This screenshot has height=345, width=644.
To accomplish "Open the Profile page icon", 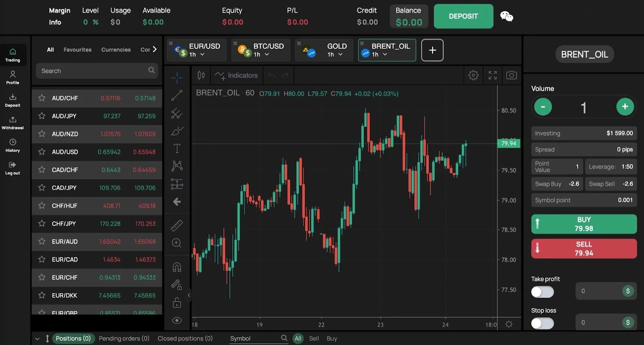I will tap(12, 78).
